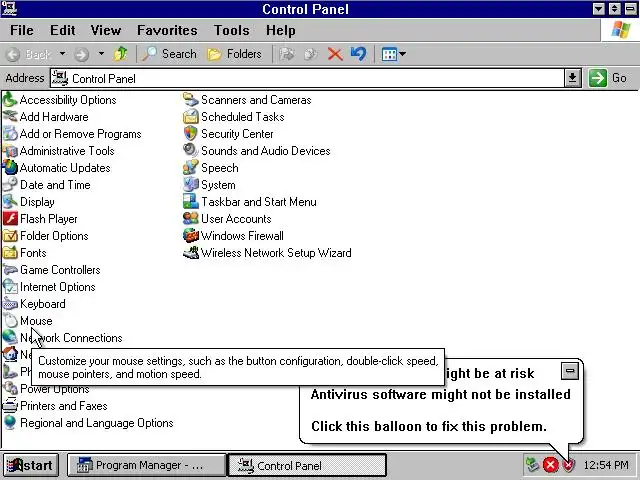
Task: Go up one folder level
Action: click(120, 54)
